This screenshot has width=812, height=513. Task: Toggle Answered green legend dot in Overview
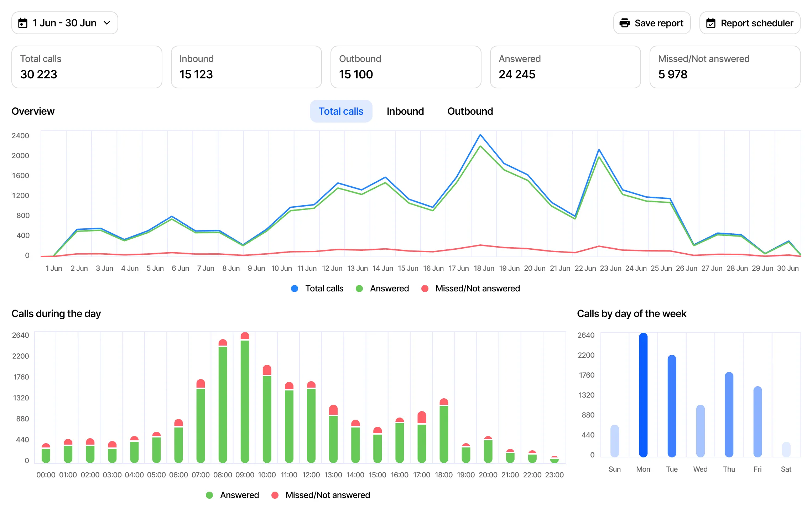(359, 289)
